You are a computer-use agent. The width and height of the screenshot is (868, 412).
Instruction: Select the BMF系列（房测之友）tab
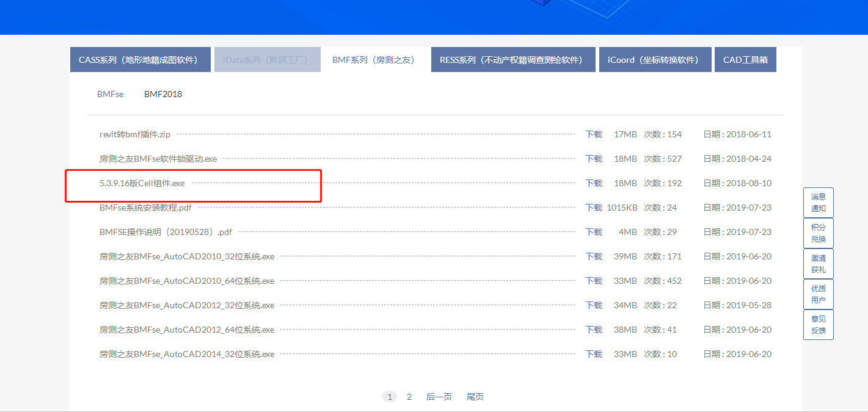[x=374, y=60]
